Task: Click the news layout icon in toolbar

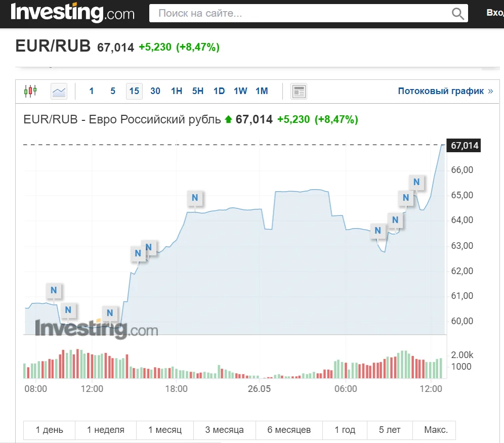Action: point(299,92)
